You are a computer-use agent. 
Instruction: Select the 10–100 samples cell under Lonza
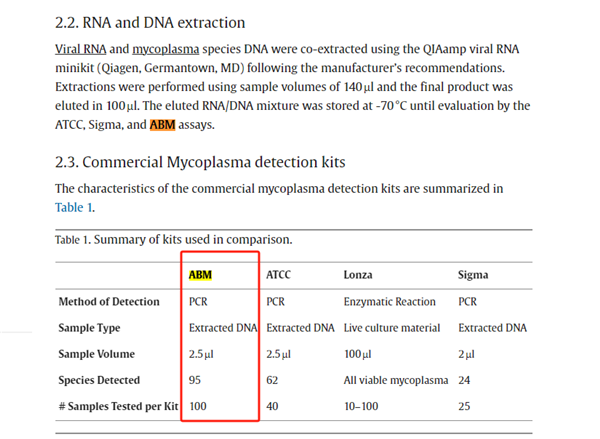point(362,406)
